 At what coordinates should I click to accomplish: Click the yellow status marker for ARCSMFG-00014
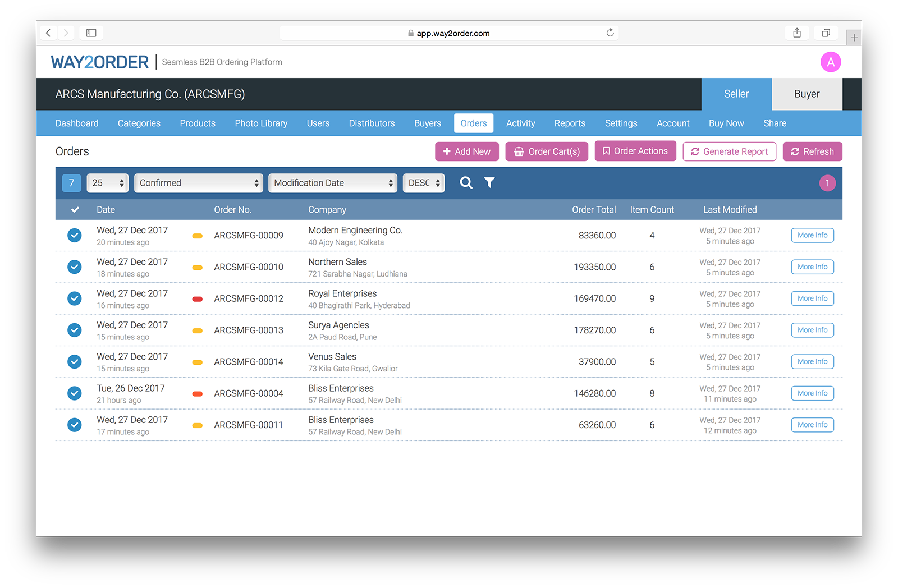pyautogui.click(x=198, y=362)
